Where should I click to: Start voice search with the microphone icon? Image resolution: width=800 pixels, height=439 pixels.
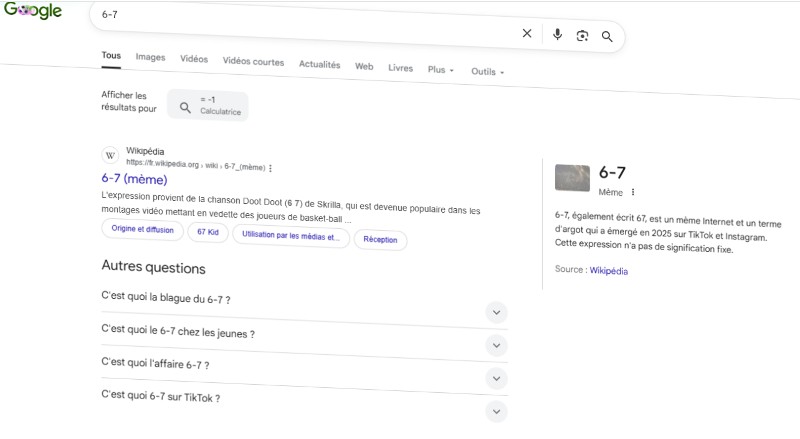557,34
